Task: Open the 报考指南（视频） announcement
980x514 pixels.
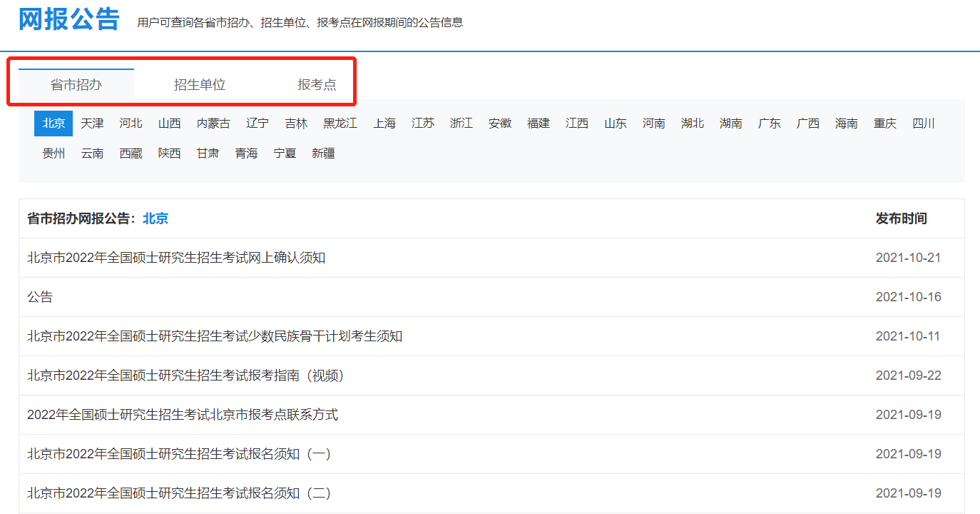Action: point(185,376)
